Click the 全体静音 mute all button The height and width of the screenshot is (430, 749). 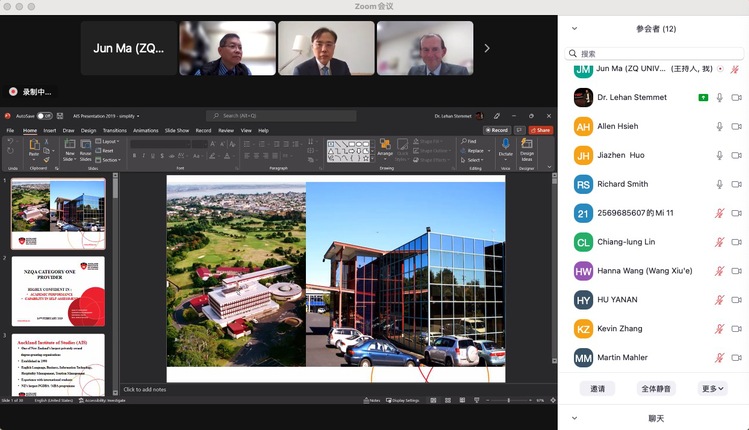[x=655, y=388]
